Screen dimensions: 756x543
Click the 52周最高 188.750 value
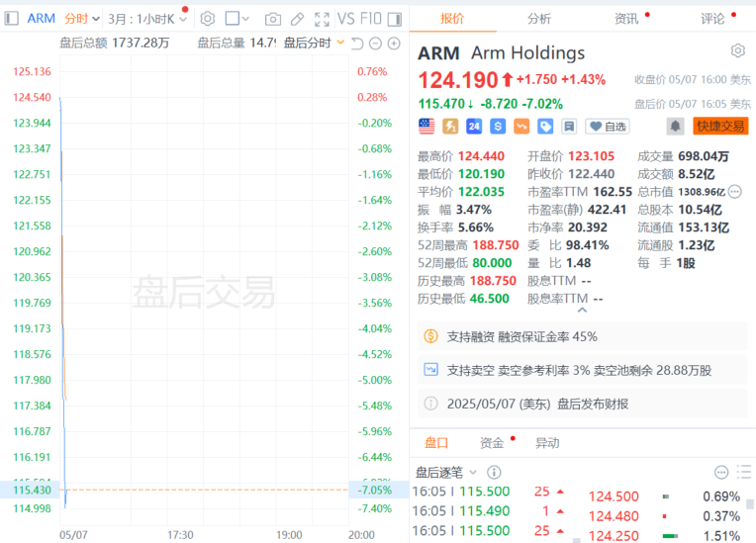coord(496,245)
